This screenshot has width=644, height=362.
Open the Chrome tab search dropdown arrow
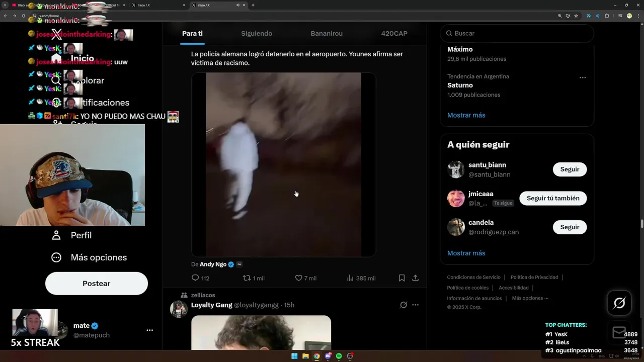[5, 5]
